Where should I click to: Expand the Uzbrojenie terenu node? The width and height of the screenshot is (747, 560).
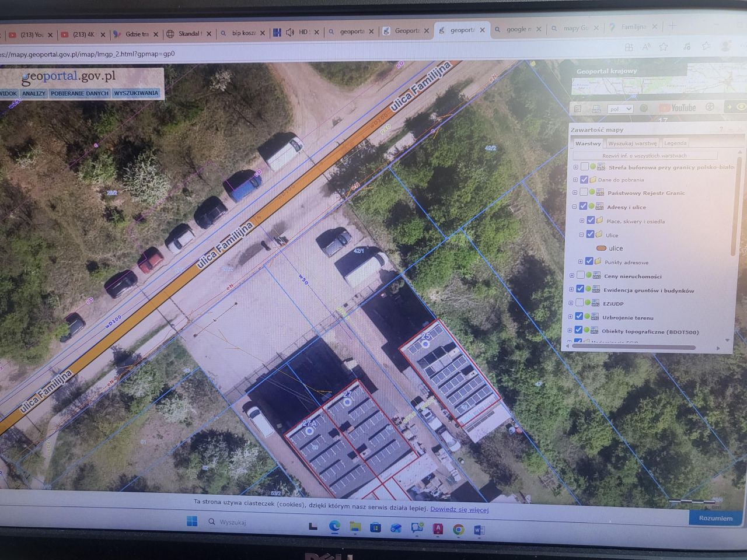pyautogui.click(x=571, y=317)
